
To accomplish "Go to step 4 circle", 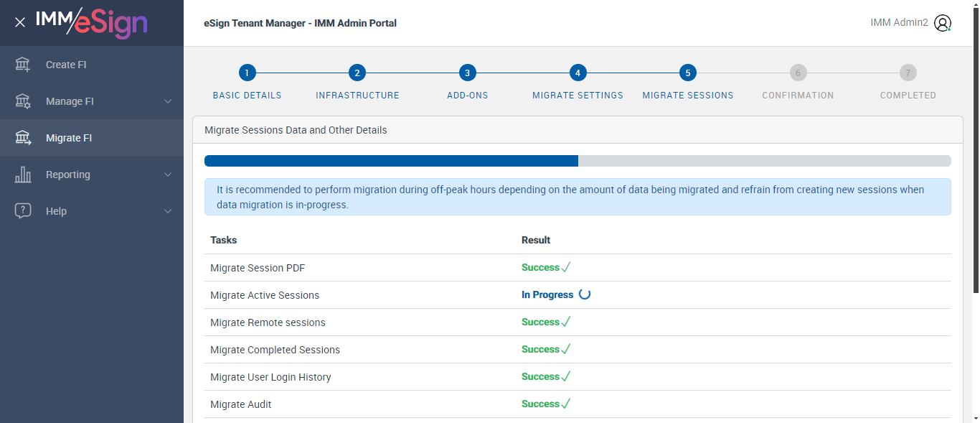I will (x=578, y=73).
